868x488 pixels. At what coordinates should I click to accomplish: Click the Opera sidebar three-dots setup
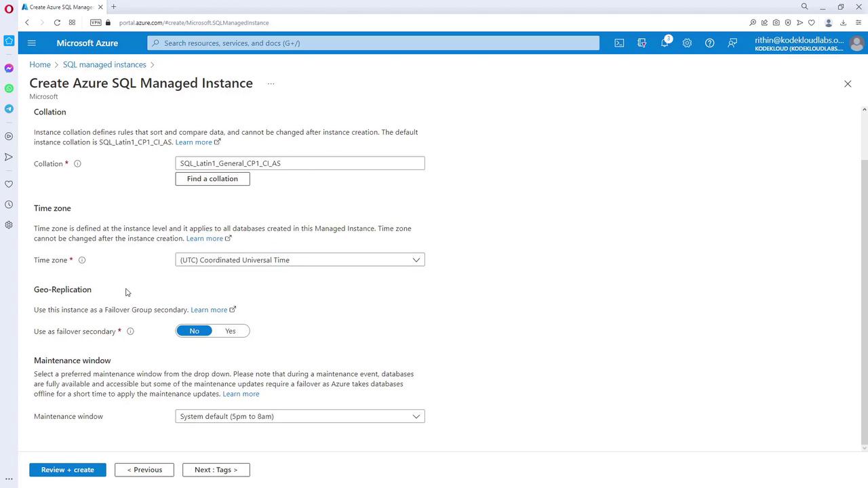click(x=9, y=479)
